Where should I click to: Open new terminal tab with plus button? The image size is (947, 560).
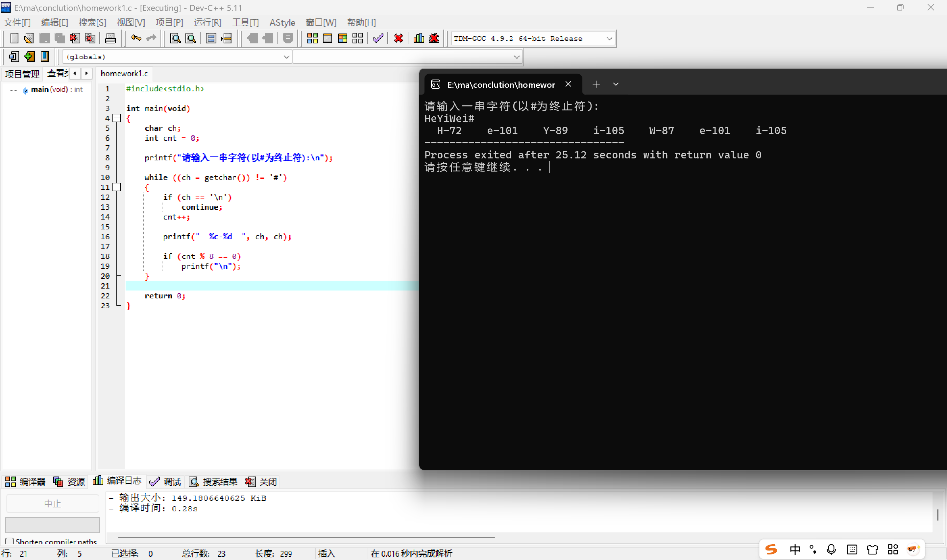(596, 84)
